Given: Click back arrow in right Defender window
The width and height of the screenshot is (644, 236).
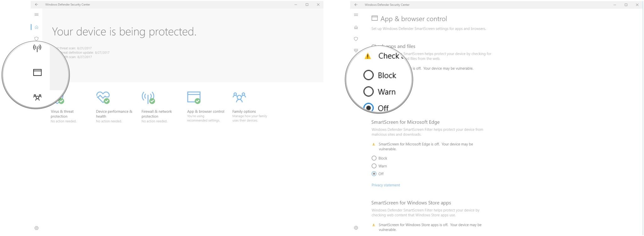Looking at the screenshot, I should pos(356,5).
